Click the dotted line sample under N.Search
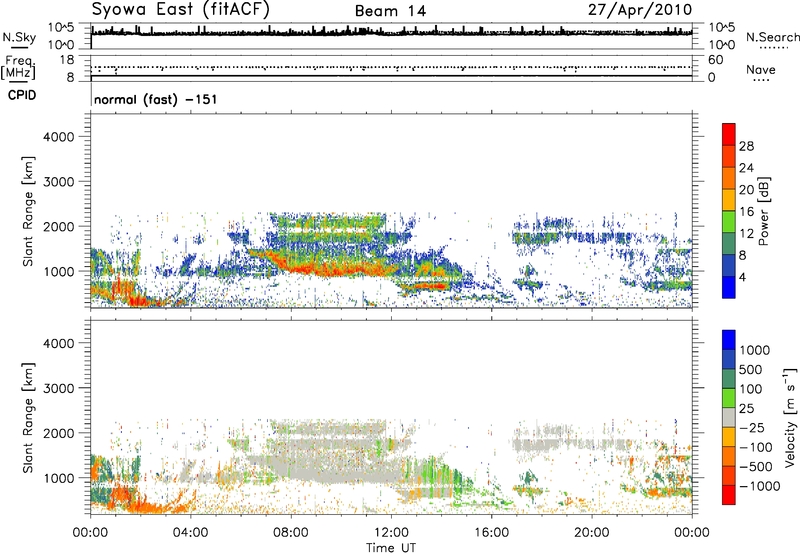 click(x=773, y=48)
